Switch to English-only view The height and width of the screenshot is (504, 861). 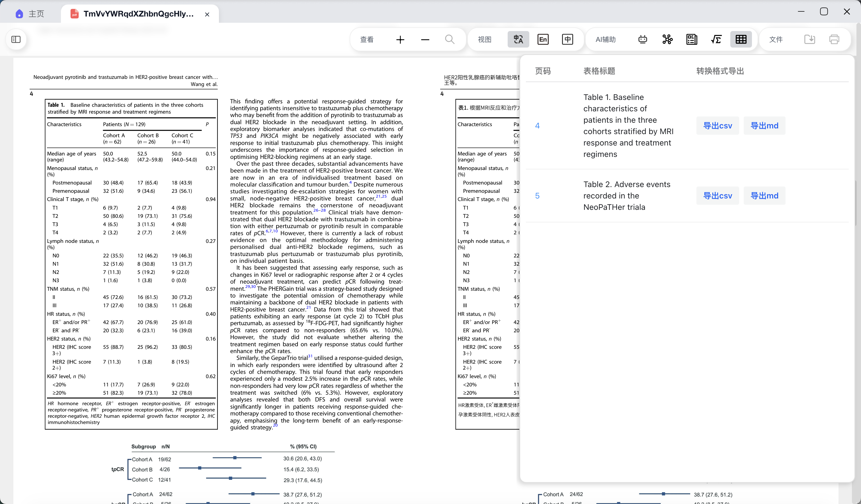pyautogui.click(x=543, y=40)
